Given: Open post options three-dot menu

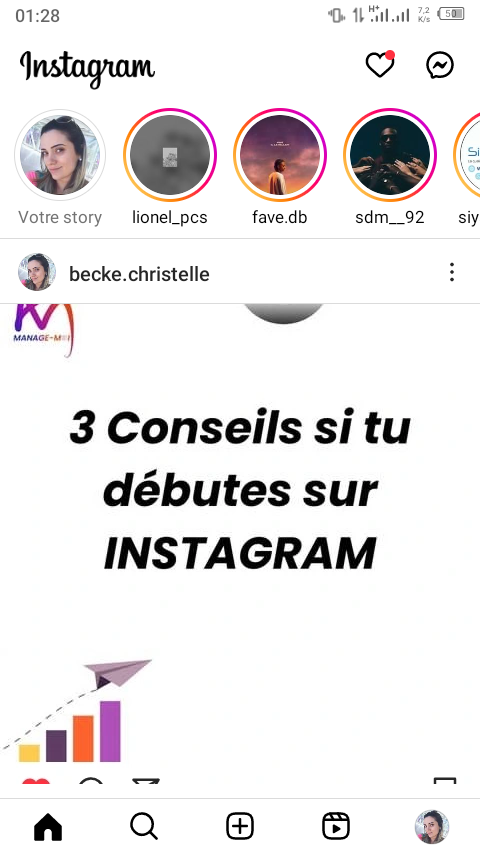Looking at the screenshot, I should pos(452,272).
